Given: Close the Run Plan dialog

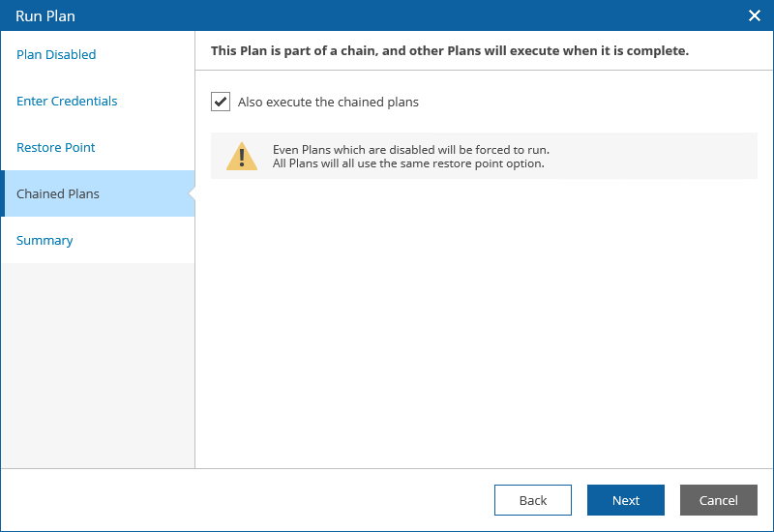Looking at the screenshot, I should [755, 15].
